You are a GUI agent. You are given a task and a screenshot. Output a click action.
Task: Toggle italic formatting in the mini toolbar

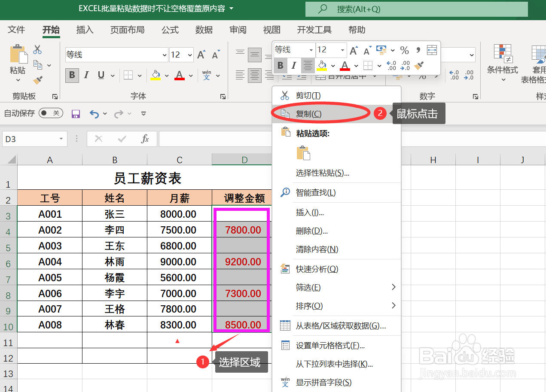294,65
